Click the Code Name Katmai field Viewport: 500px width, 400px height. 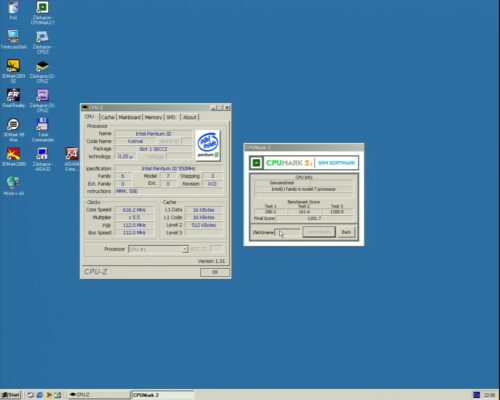pos(135,141)
